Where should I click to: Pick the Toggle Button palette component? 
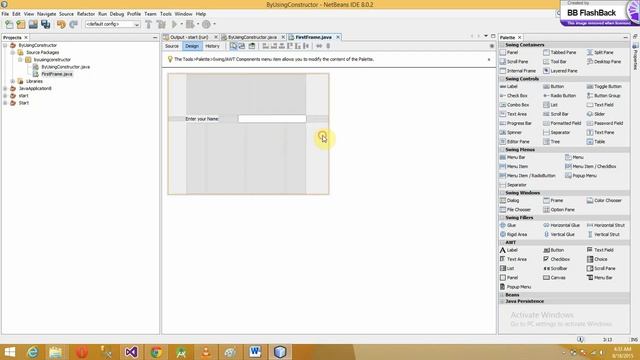604,87
